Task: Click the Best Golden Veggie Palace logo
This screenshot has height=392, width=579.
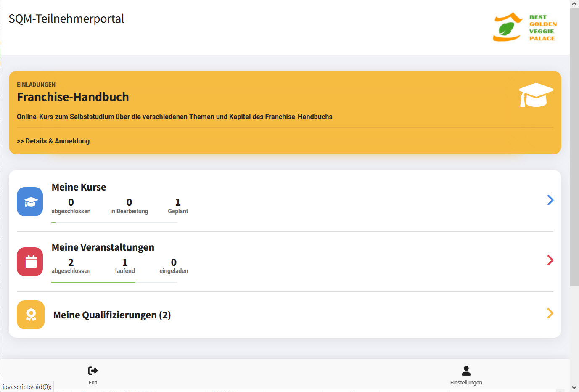Action: pos(525,27)
